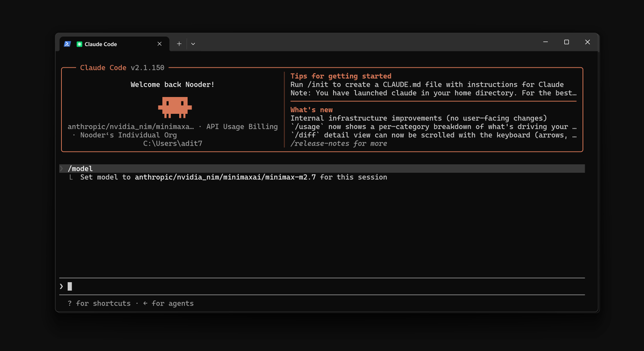Click "? for shortcuts" hint
The width and height of the screenshot is (644, 351).
[x=99, y=303]
